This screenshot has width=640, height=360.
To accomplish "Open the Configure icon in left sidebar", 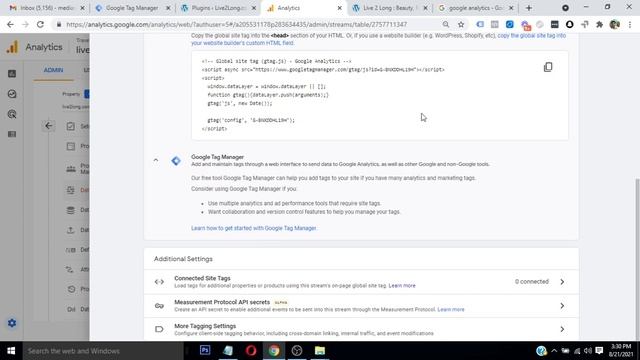I will pyautogui.click(x=12, y=134).
